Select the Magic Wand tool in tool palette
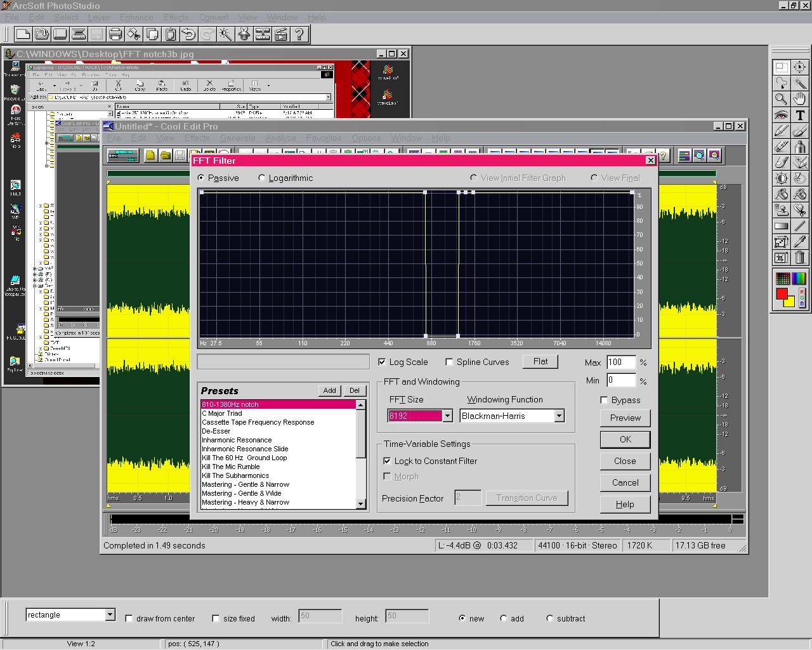 coord(799,83)
